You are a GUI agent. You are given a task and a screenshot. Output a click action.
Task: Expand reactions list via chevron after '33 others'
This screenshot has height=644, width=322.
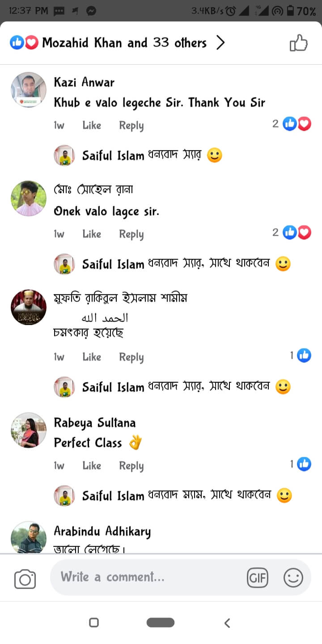pyautogui.click(x=220, y=43)
